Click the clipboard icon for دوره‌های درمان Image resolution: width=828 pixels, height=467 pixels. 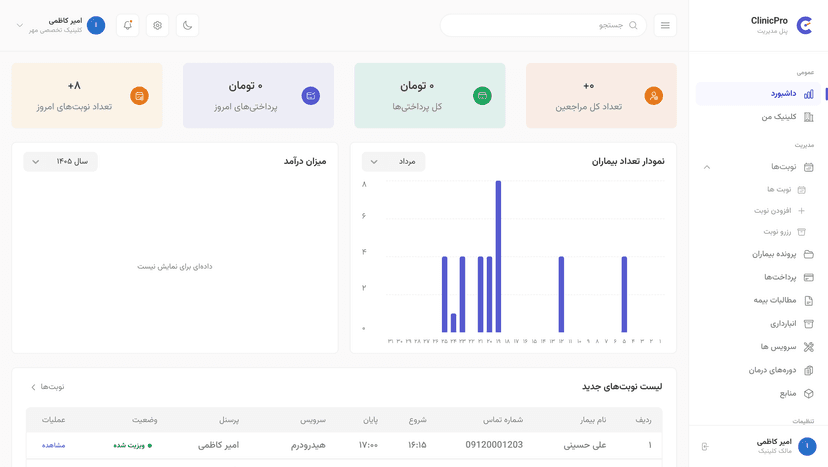pos(808,370)
